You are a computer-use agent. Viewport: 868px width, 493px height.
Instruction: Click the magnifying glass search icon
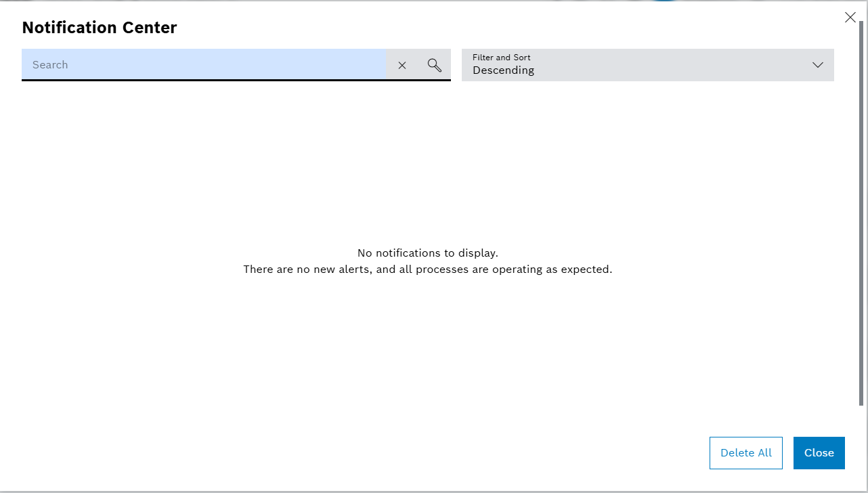point(435,65)
